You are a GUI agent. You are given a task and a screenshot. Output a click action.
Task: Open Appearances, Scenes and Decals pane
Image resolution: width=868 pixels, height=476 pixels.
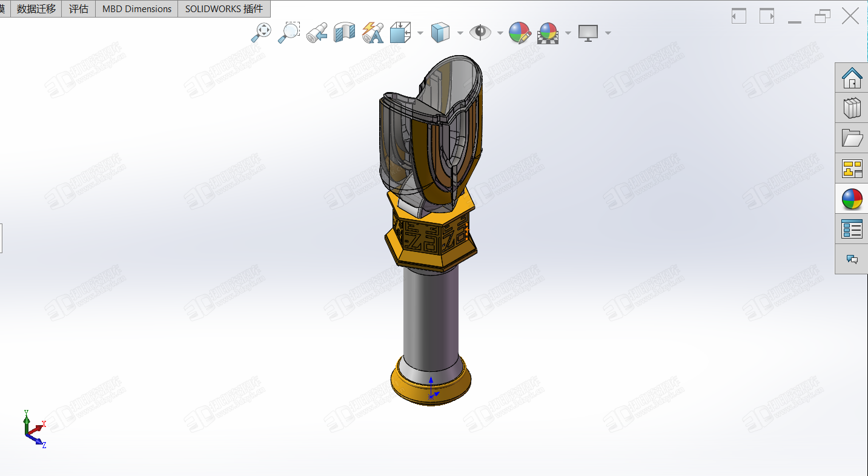852,199
